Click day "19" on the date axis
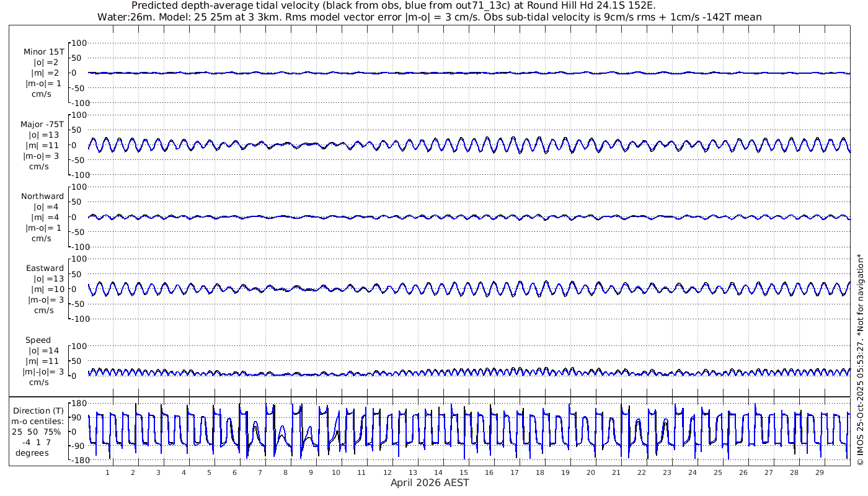The height and width of the screenshot is (496, 868). 565,472
